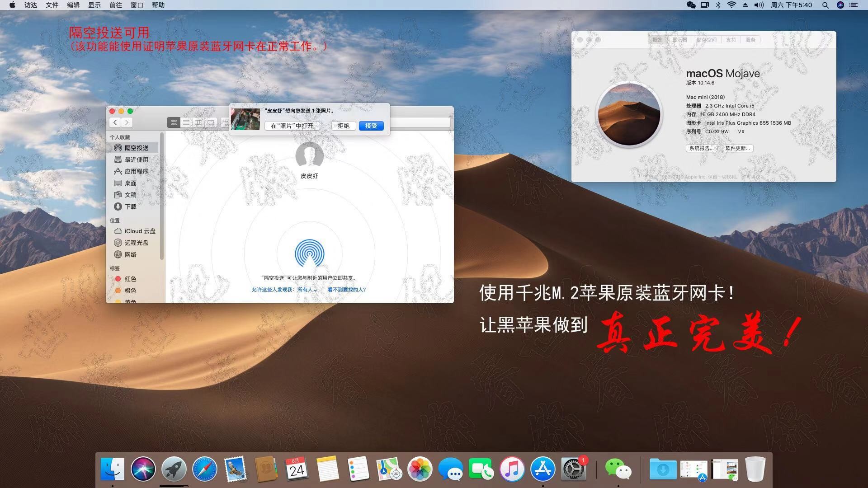
Task: Click the 皮皮虾 AirDrop contact avatar
Action: (310, 155)
